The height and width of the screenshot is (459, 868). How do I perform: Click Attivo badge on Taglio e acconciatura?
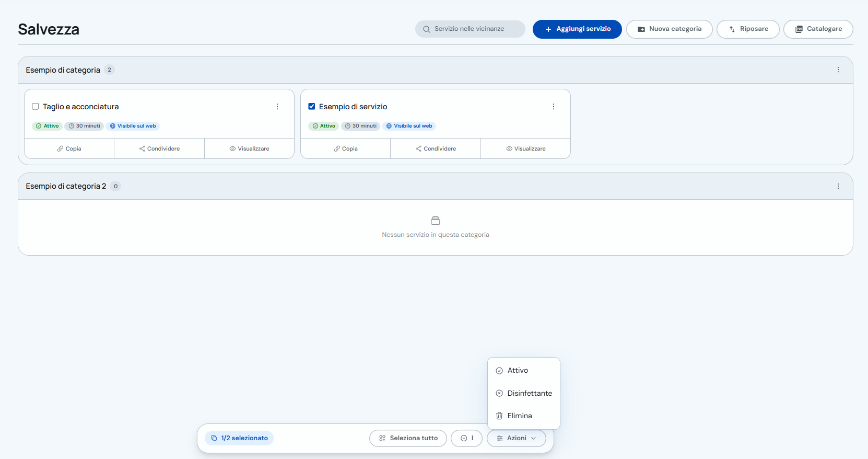click(x=47, y=126)
